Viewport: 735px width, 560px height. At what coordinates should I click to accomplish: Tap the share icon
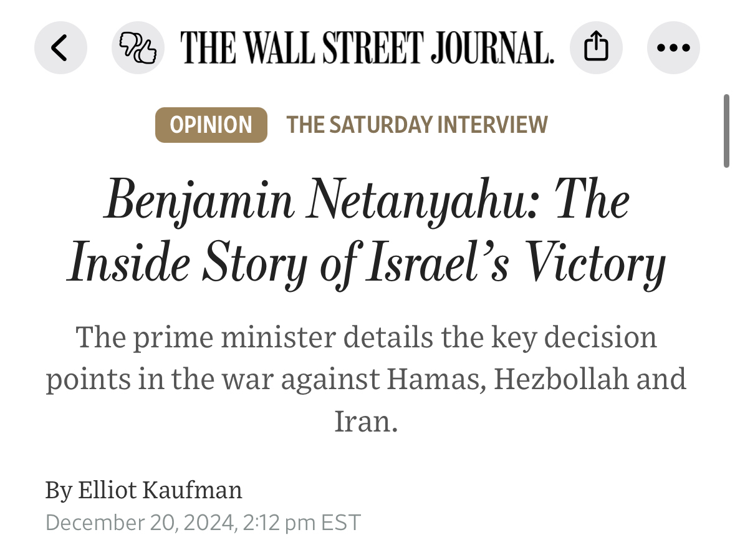point(596,48)
